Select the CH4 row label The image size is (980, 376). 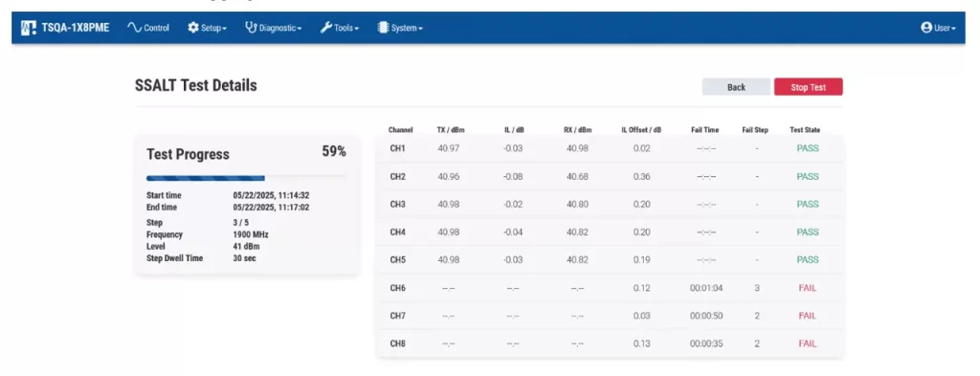point(398,232)
